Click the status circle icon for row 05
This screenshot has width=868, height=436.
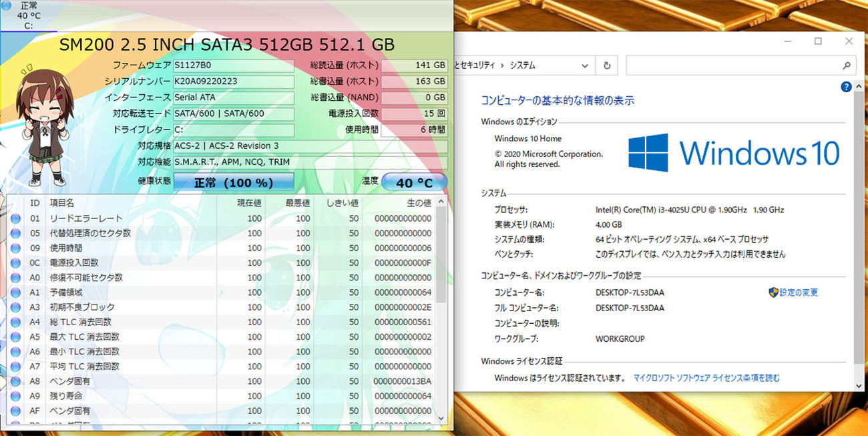15,234
